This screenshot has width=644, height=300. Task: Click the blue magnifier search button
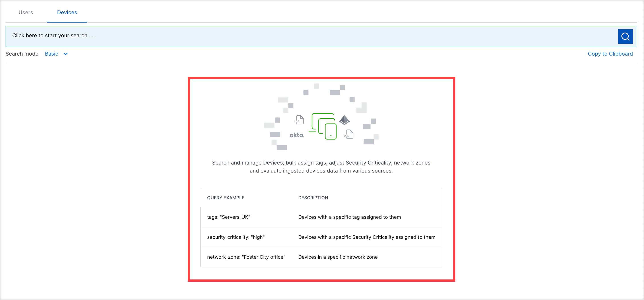625,37
